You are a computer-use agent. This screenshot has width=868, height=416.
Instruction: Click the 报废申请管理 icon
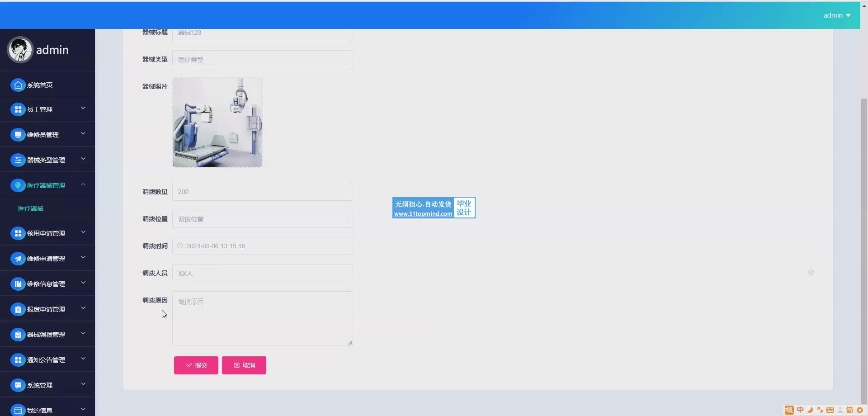click(18, 309)
